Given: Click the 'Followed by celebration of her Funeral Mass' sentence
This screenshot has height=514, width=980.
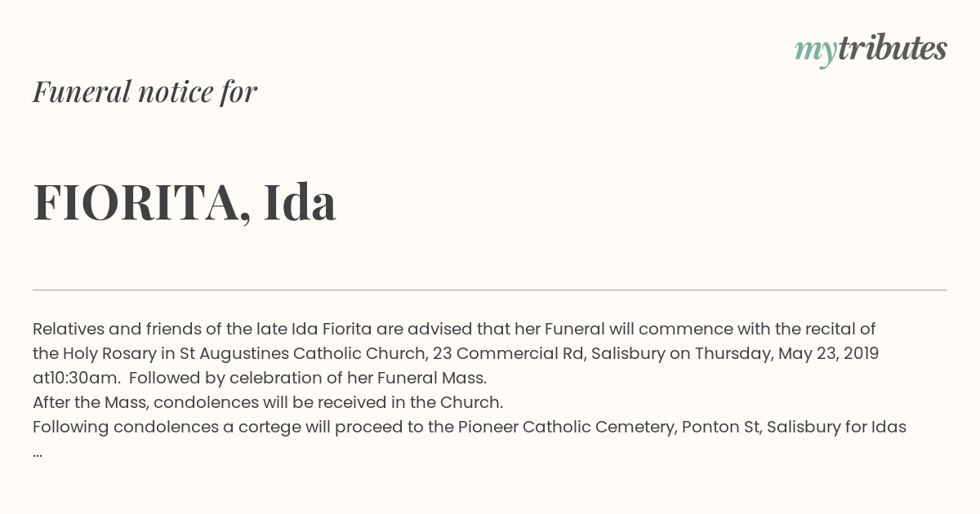Looking at the screenshot, I should point(308,378).
